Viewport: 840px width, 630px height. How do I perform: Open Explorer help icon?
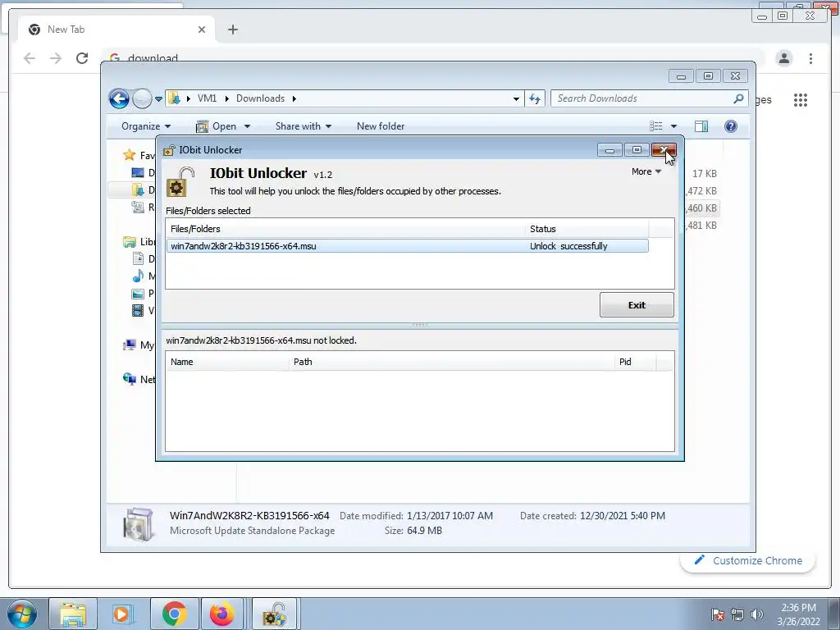pyautogui.click(x=731, y=126)
